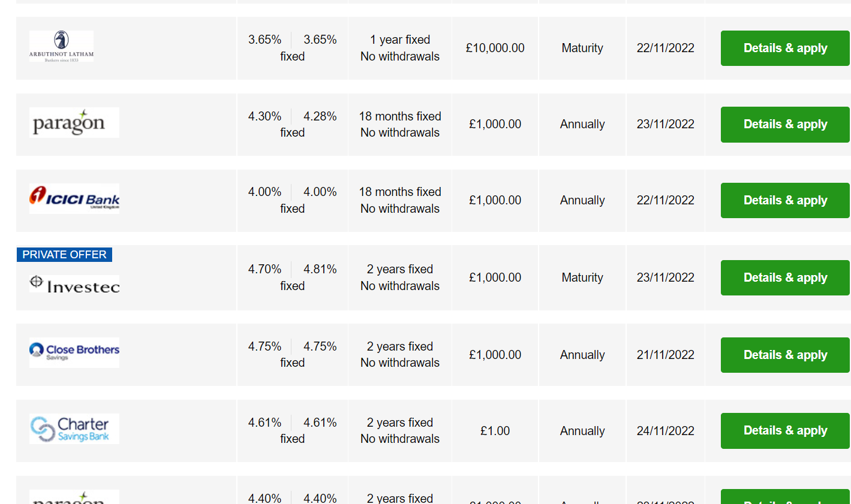
Task: Open Details & apply for Investec offer
Action: point(785,277)
